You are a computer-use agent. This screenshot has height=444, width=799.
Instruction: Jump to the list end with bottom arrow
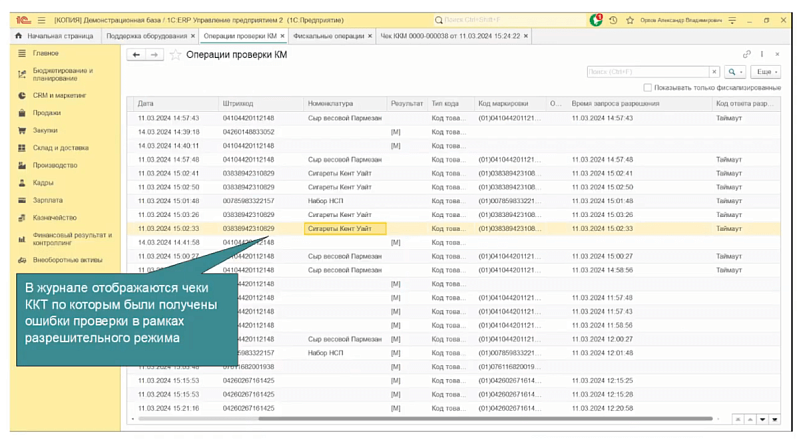coord(775,420)
